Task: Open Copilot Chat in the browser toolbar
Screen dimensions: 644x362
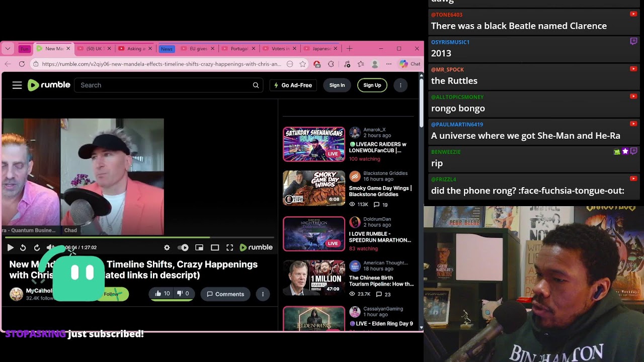Action: [x=410, y=64]
